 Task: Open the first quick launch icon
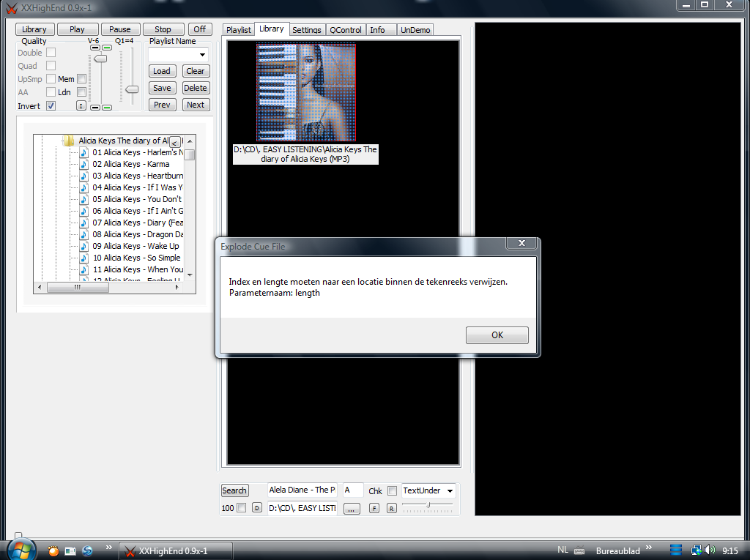(x=53, y=551)
